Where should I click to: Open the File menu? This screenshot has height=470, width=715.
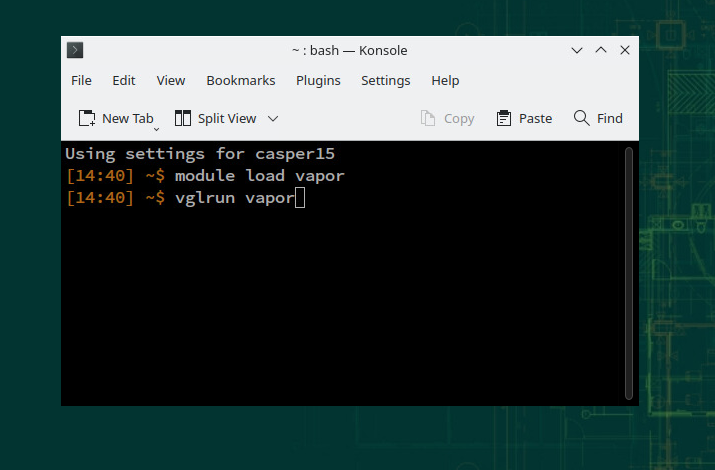[81, 80]
